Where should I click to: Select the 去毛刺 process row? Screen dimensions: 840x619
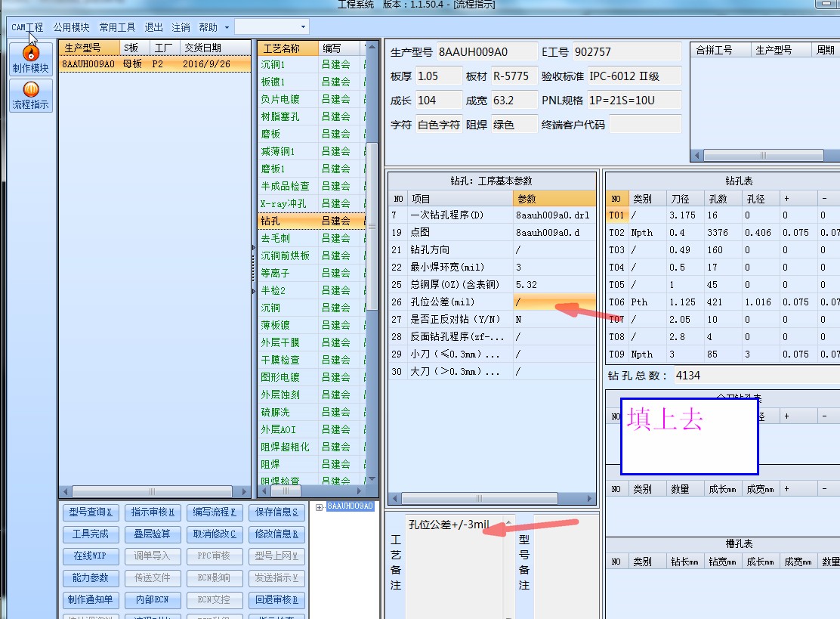(312, 239)
